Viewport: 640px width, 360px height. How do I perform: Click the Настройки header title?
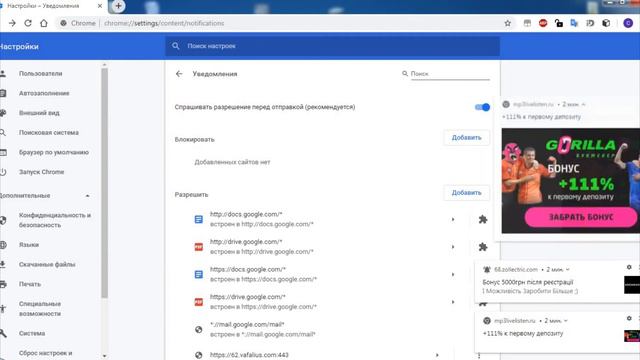tap(19, 47)
